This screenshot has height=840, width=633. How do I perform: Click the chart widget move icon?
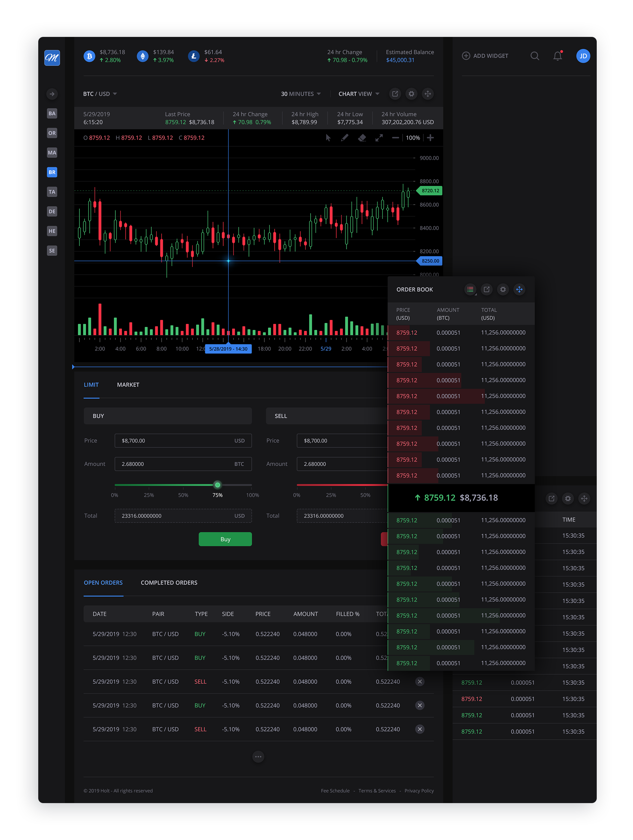(428, 94)
